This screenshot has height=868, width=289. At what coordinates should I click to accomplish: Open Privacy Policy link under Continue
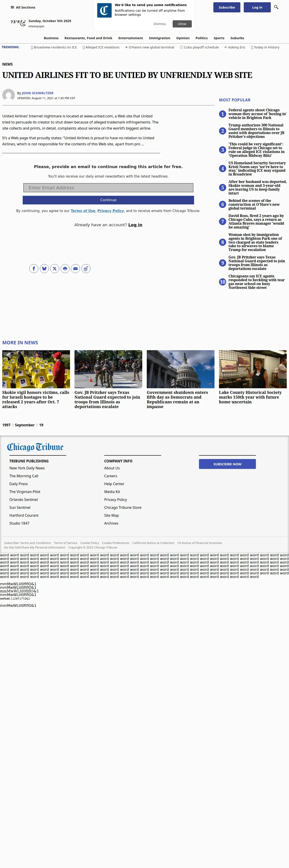point(111,211)
